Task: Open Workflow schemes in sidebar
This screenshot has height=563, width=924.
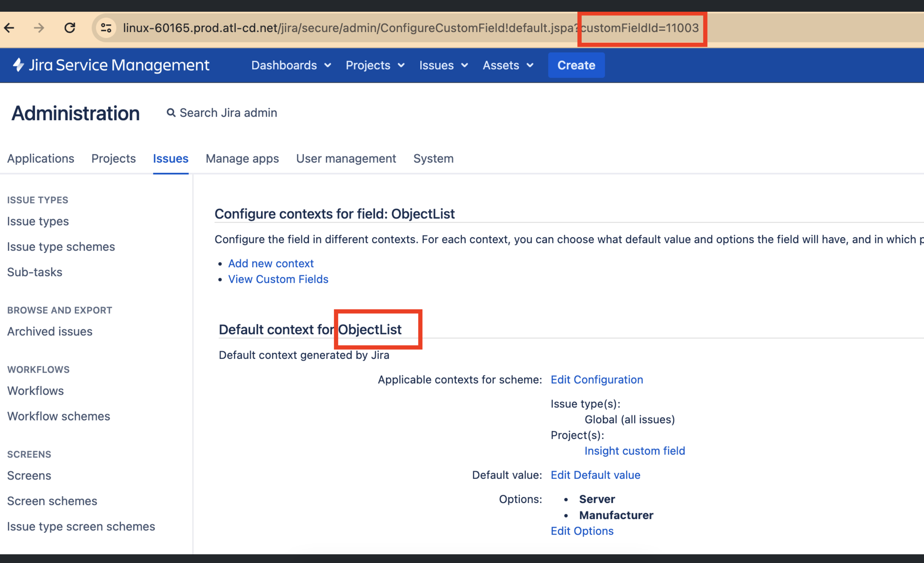Action: 59,416
